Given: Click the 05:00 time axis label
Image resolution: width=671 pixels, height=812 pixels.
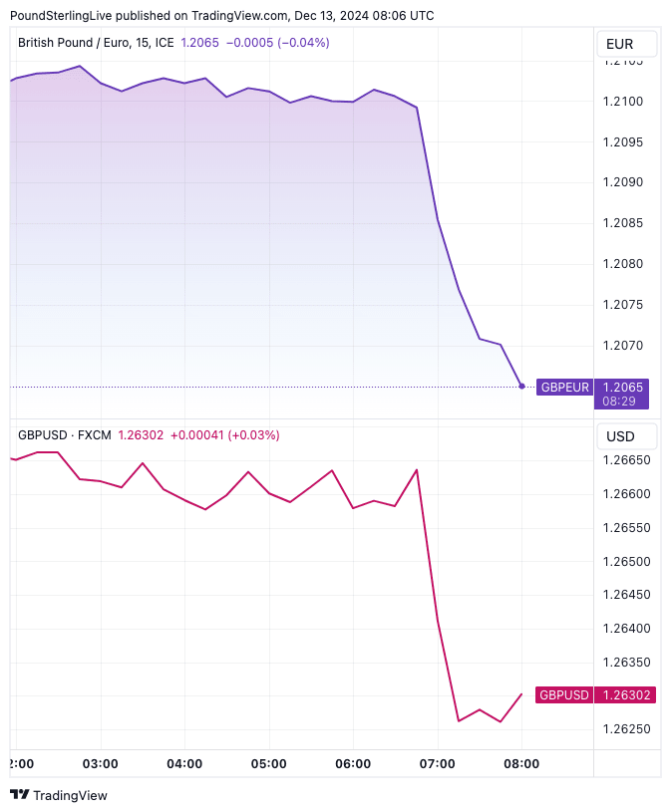Looking at the screenshot, I should point(269,764).
